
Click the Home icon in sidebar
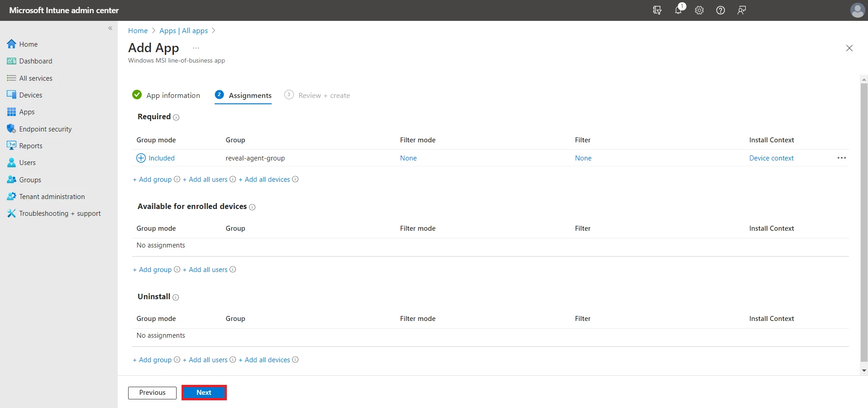[x=11, y=44]
